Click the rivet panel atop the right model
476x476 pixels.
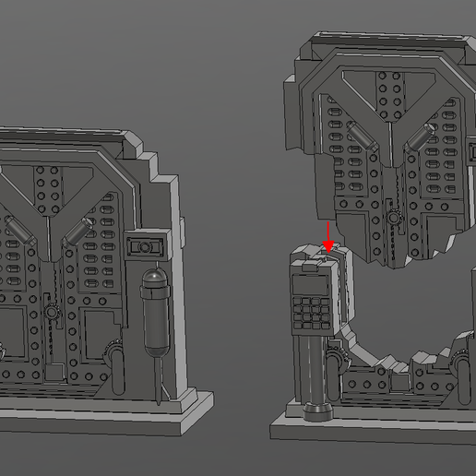(x=389, y=95)
